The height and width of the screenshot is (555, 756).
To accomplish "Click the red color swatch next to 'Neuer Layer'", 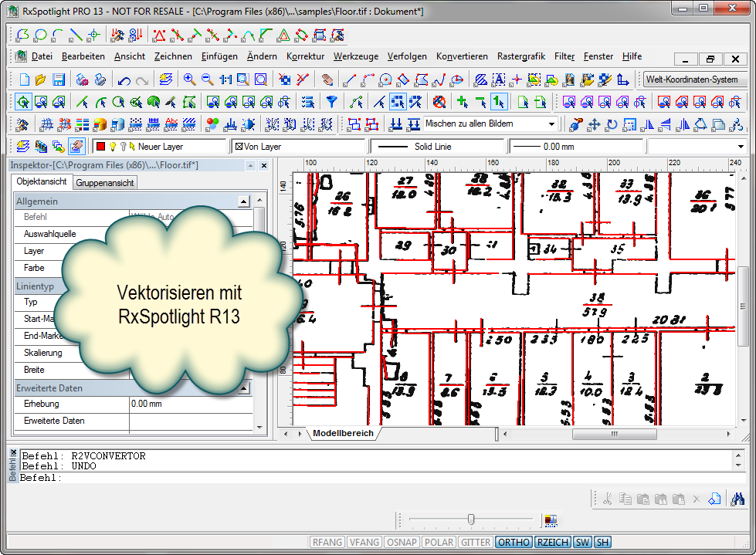I will coord(101,145).
